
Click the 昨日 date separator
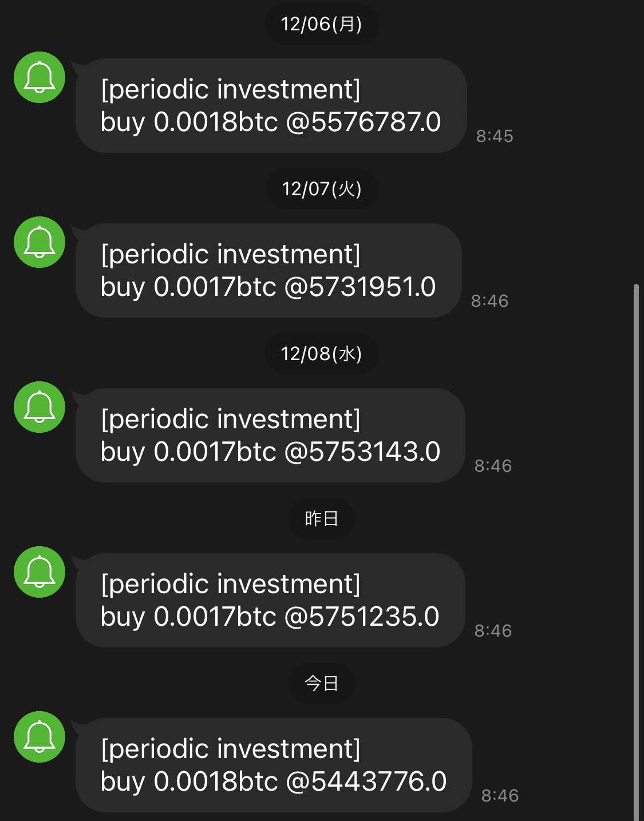322,519
